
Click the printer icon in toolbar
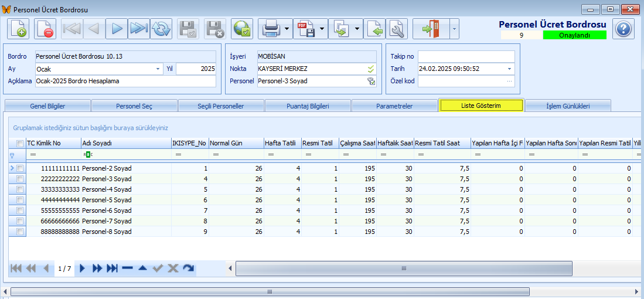[x=271, y=29]
